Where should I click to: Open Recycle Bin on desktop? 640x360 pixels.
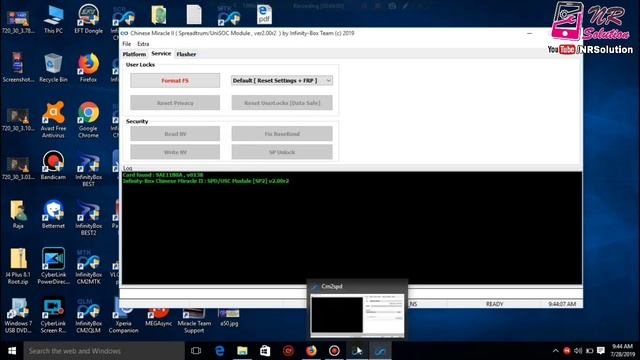53,68
